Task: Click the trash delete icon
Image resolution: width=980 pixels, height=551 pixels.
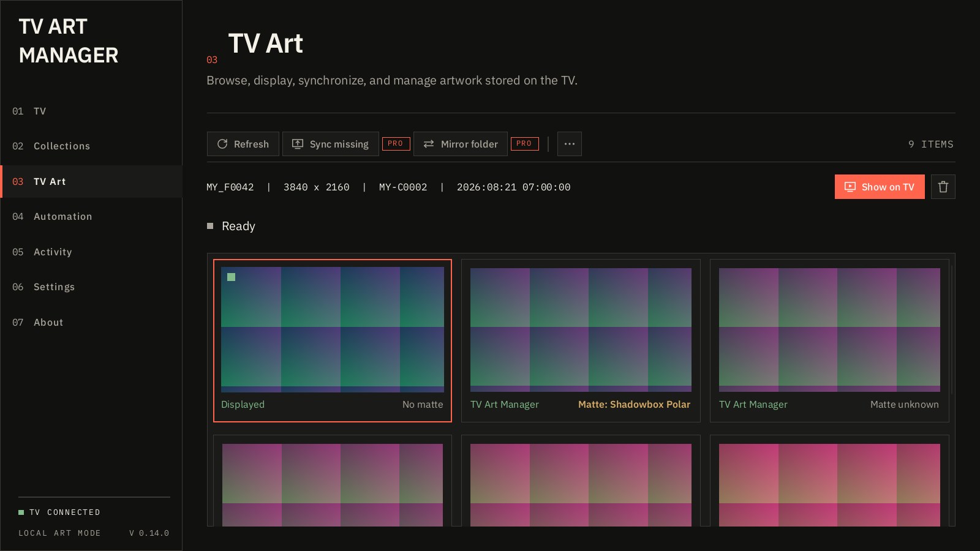Action: [x=943, y=187]
